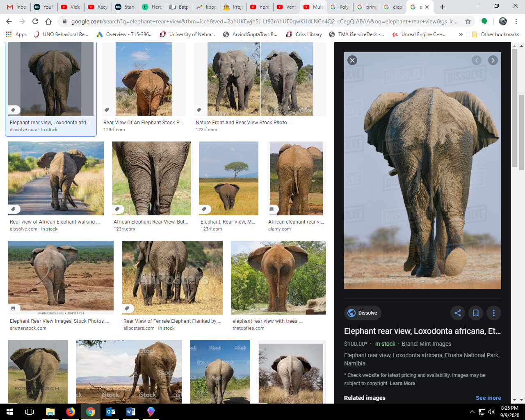Screen dimensions: 525x420
Task: Switch to the 'Poly' Google tab
Action: click(340, 7)
